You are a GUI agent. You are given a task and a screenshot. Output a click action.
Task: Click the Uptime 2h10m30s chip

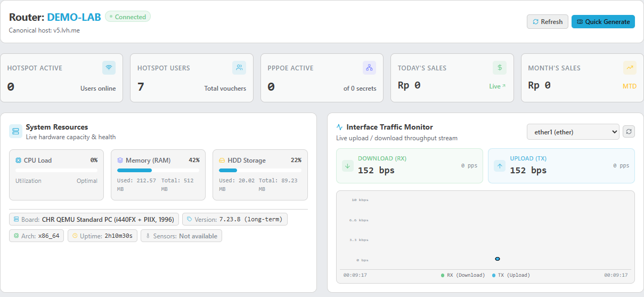pos(103,236)
